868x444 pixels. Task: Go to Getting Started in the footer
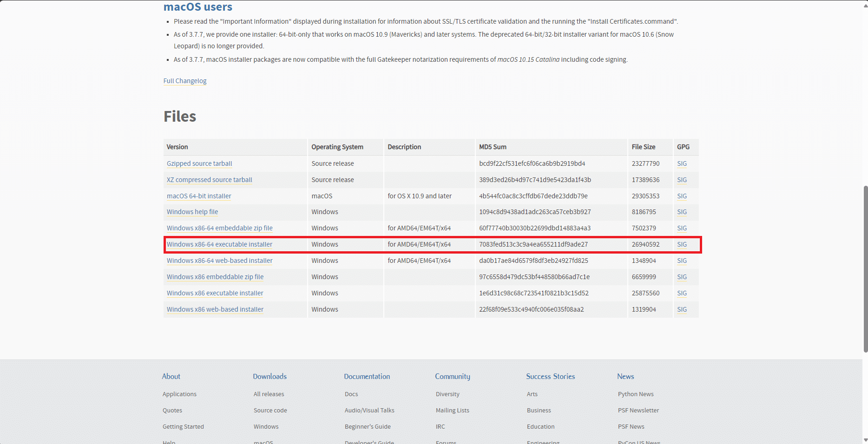(x=183, y=426)
